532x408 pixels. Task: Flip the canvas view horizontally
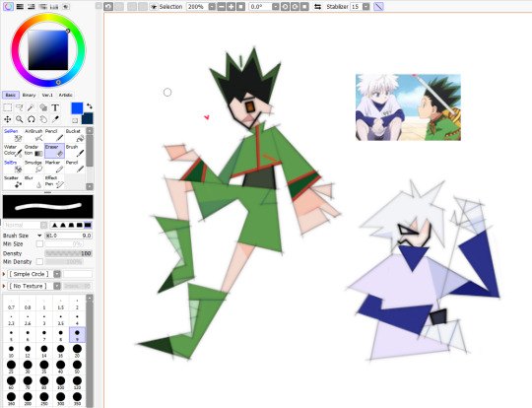point(317,7)
